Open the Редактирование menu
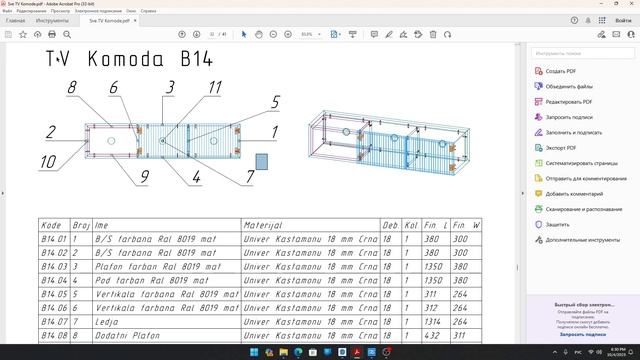 point(31,11)
